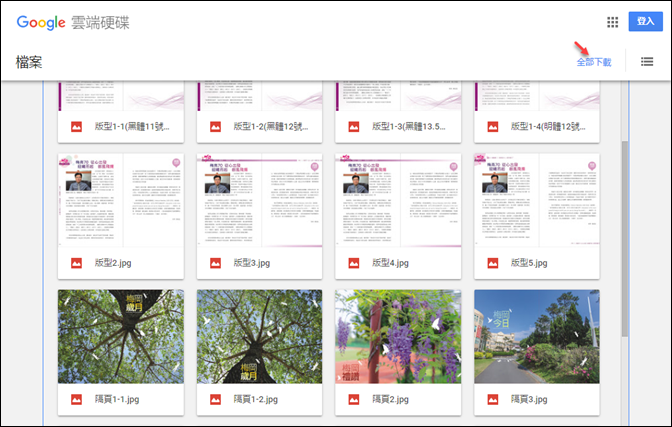672x427 pixels.
Task: Click image icon beside 隔頁2.jpg
Action: pyautogui.click(x=354, y=400)
